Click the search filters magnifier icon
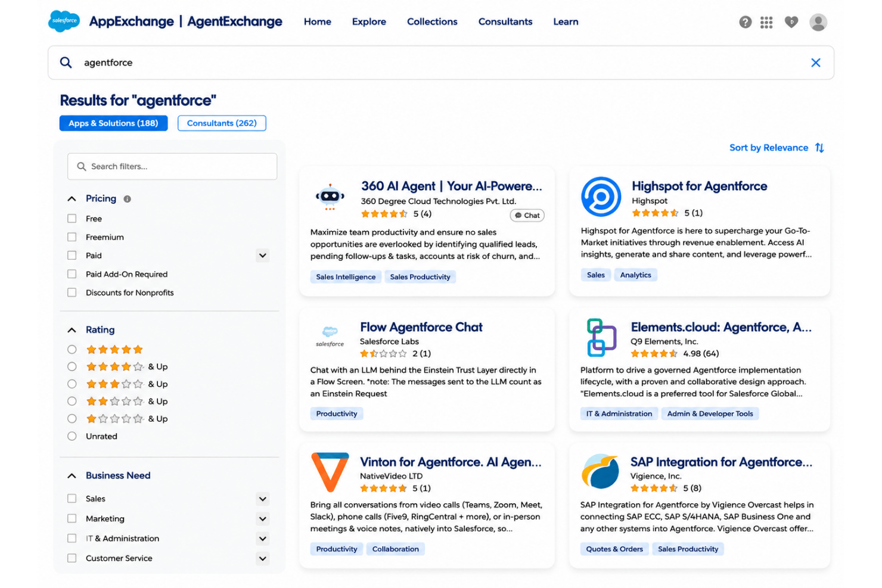The height and width of the screenshot is (588, 882). [x=82, y=166]
